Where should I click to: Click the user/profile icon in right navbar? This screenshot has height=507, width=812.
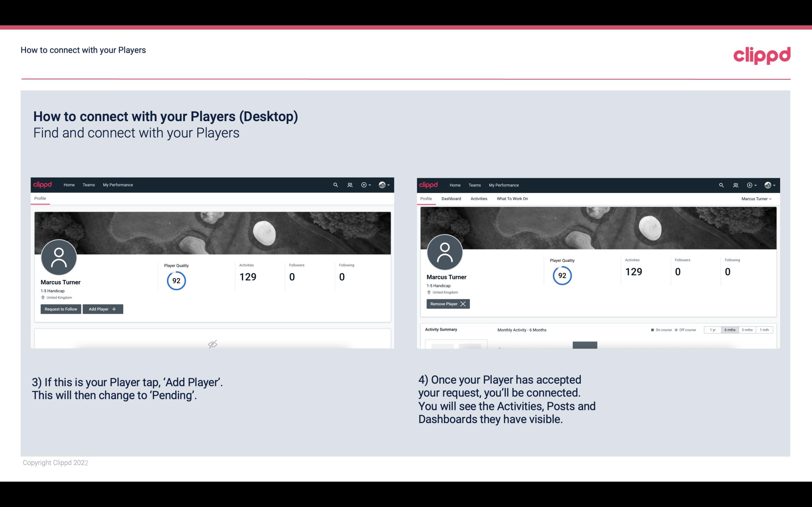tap(767, 184)
